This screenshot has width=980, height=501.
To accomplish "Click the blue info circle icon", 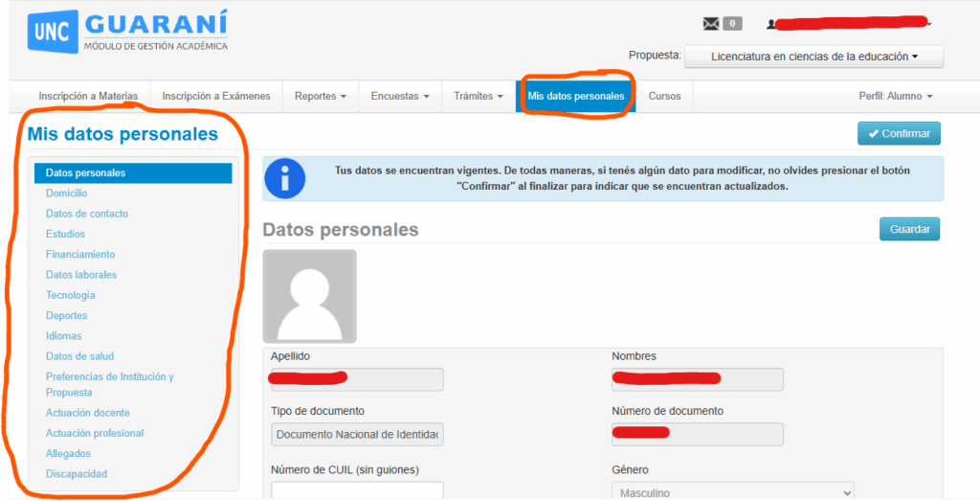I will click(x=284, y=179).
